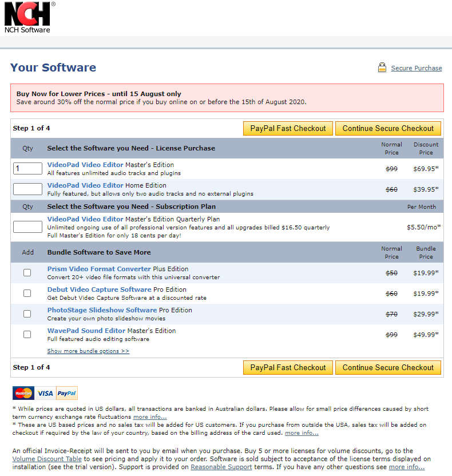Open Debut Video Capture Software link

[99, 289]
